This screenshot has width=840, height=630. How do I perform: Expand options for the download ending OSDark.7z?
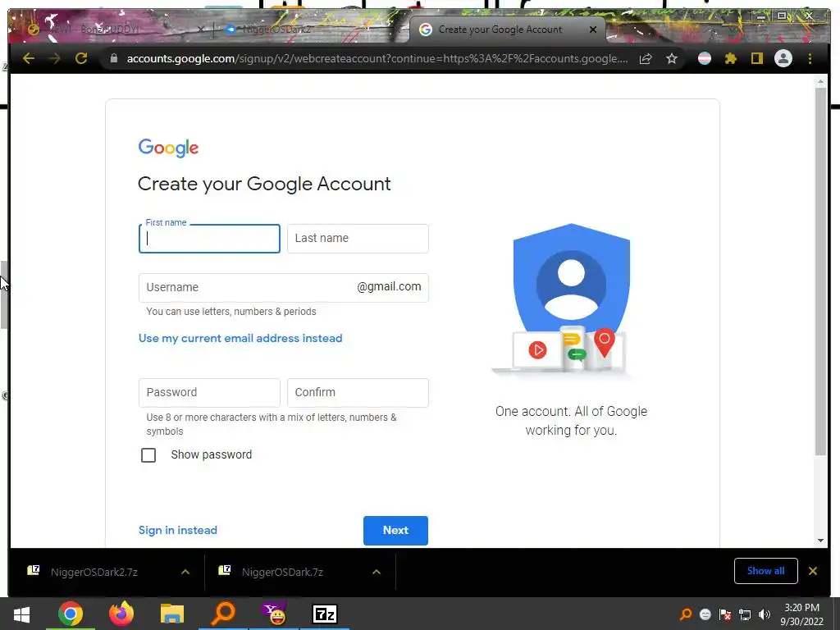click(x=377, y=572)
